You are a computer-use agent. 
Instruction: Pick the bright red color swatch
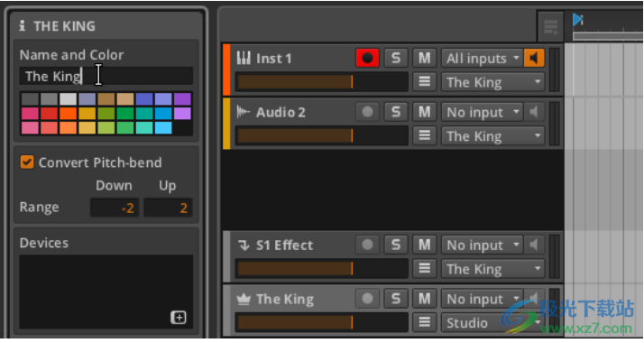49,114
